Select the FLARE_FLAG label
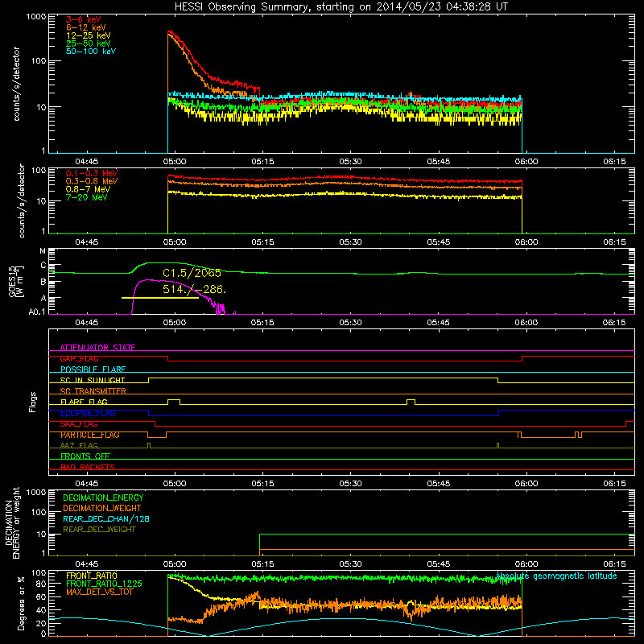Image resolution: width=644 pixels, height=644 pixels. point(84,402)
